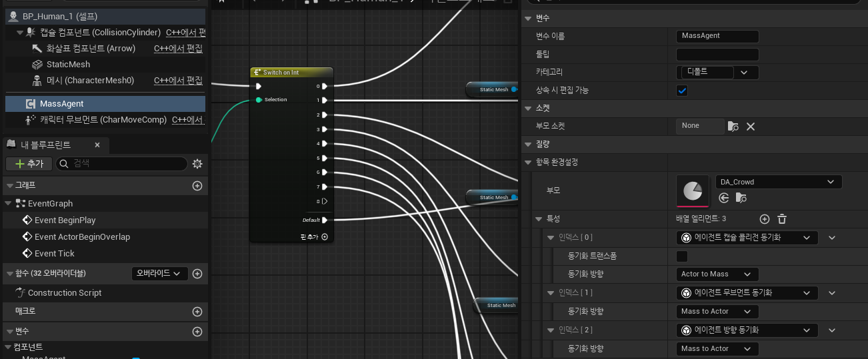Add a new variable with 변수 plus icon
The height and width of the screenshot is (359, 868).
click(197, 332)
